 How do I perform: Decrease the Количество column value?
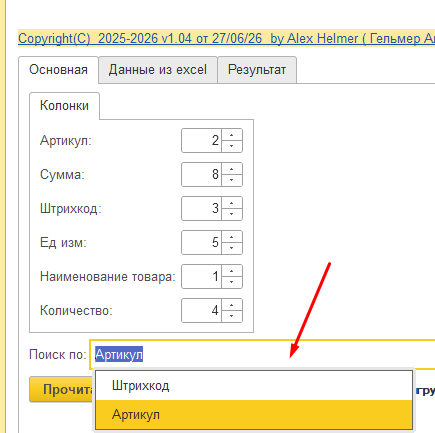(232, 316)
